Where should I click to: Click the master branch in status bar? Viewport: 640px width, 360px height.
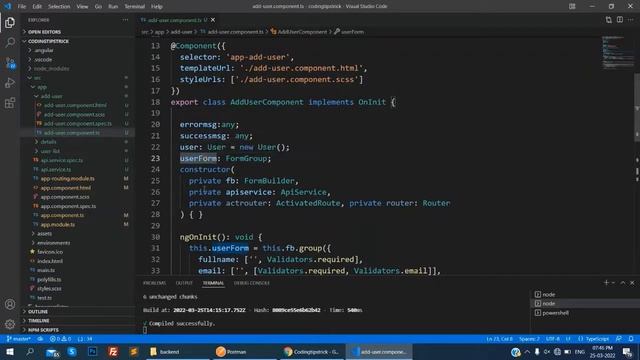pos(19,339)
